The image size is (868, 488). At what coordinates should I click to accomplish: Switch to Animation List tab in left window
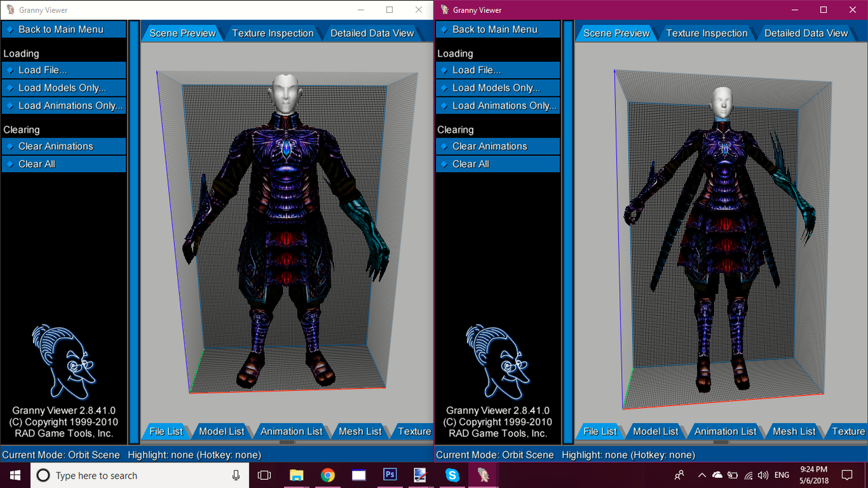point(292,431)
